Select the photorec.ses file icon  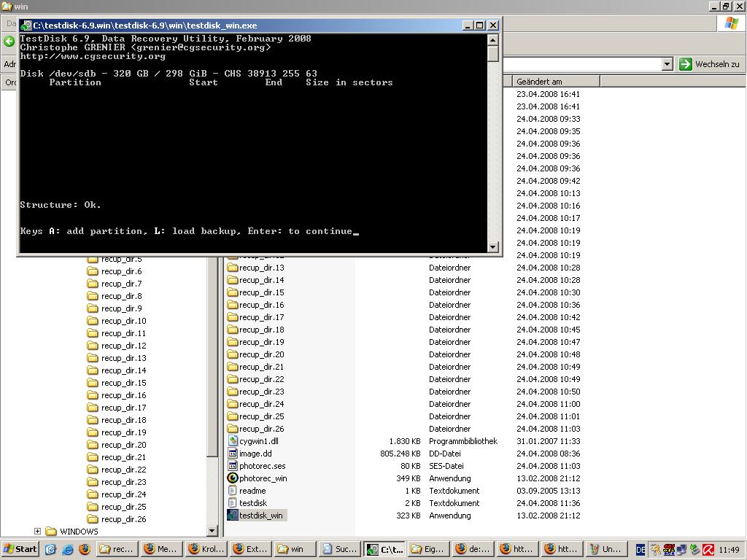[x=233, y=466]
